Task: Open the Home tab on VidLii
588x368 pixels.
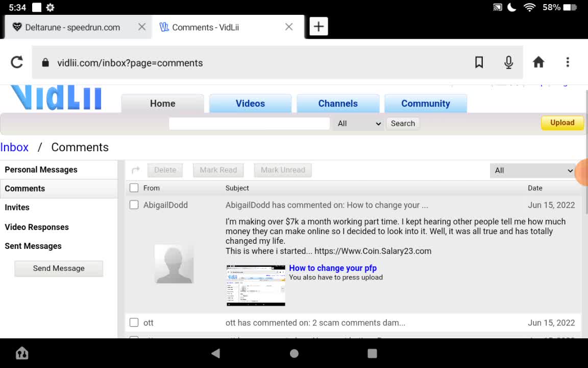Action: coord(163,103)
